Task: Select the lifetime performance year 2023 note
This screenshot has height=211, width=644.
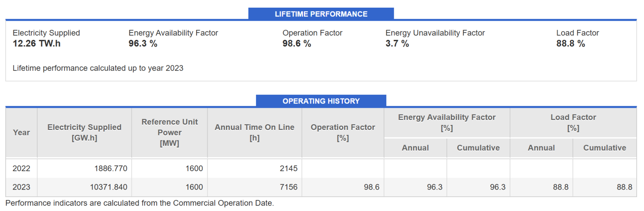Action: point(98,68)
